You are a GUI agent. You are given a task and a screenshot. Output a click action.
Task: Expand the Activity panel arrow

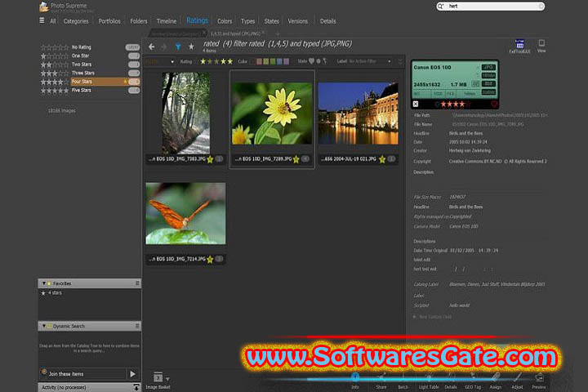pyautogui.click(x=136, y=387)
